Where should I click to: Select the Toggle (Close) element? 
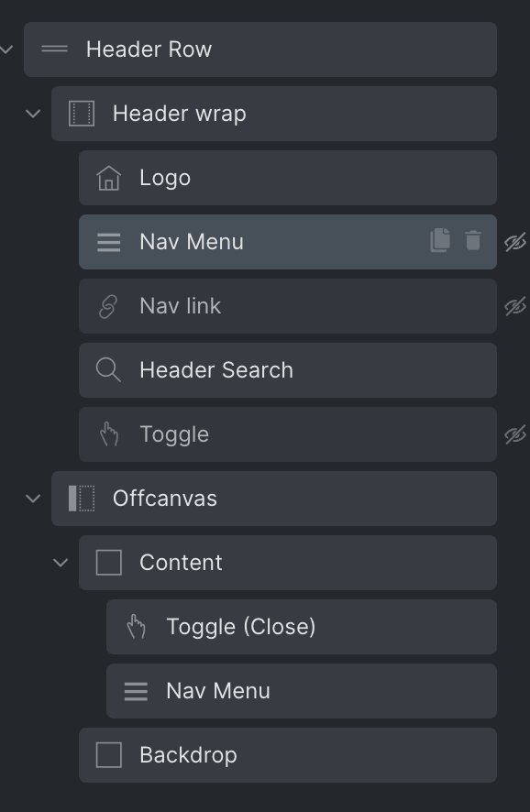coord(302,627)
